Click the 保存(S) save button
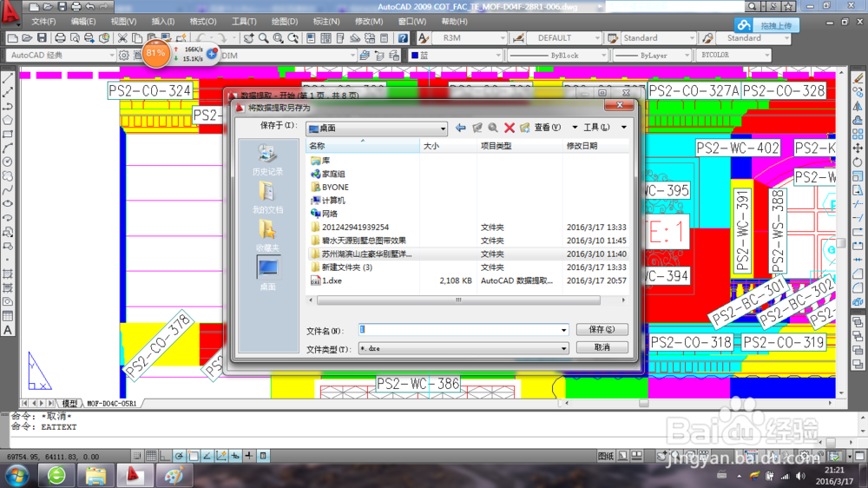The width and height of the screenshot is (868, 488). tap(602, 330)
